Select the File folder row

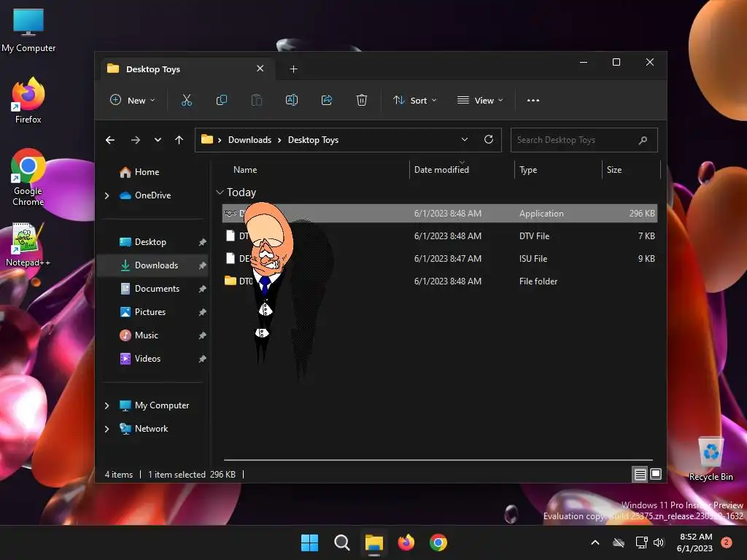coord(439,281)
